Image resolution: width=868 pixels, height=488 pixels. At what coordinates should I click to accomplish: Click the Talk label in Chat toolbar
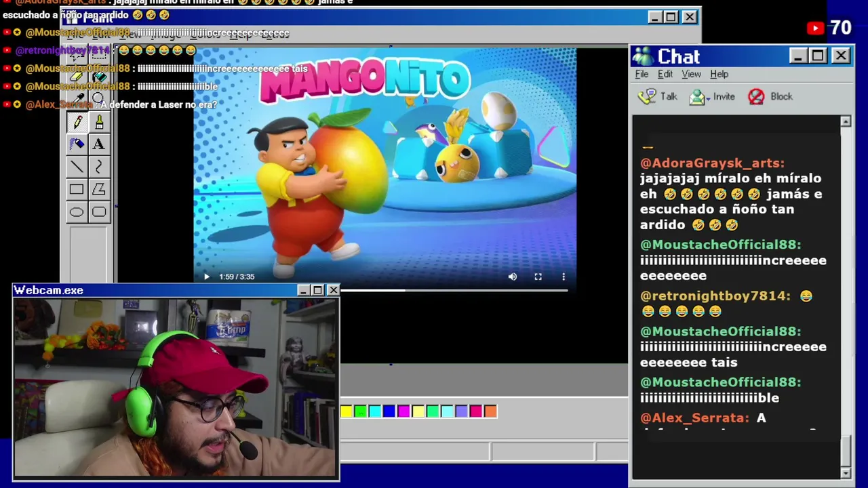tap(669, 97)
